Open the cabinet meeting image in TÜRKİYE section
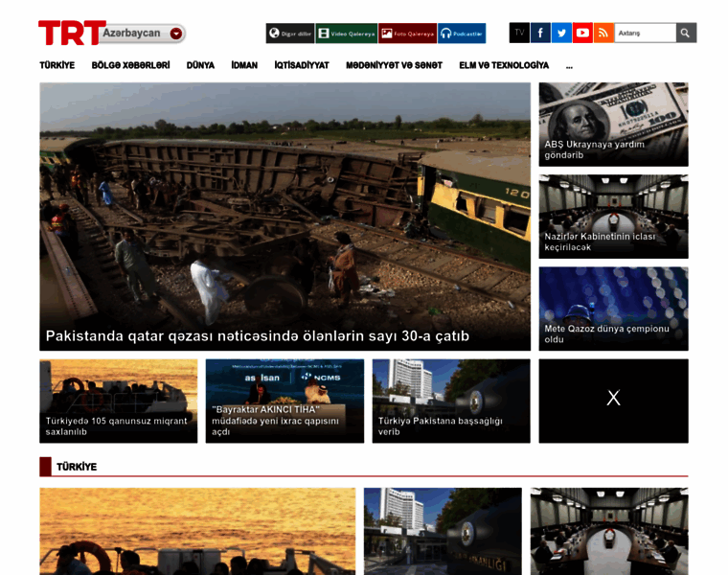Image resolution: width=728 pixels, height=575 pixels. [609, 531]
